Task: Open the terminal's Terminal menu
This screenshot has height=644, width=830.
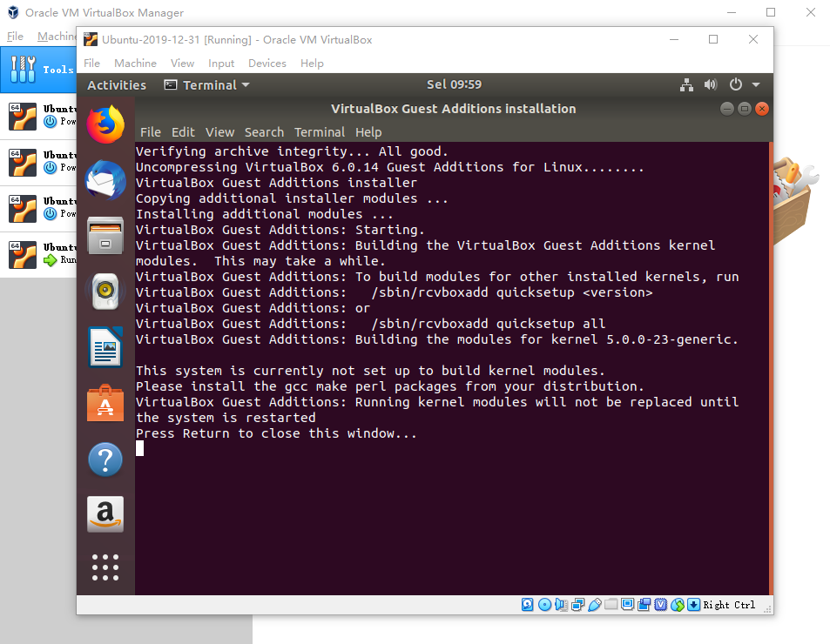Action: click(x=320, y=132)
